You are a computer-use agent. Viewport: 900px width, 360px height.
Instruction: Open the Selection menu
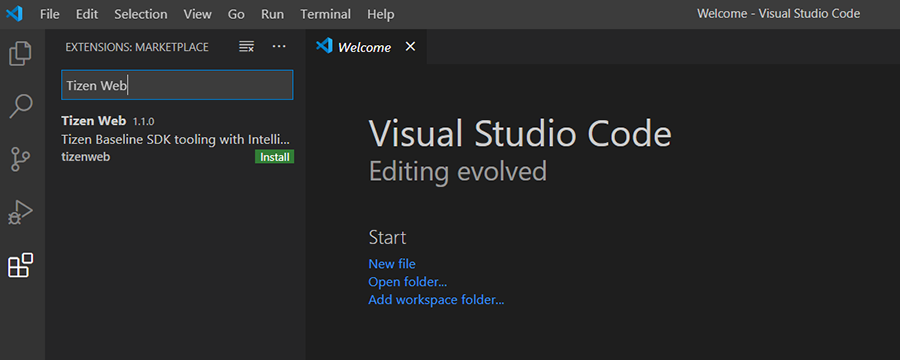141,14
